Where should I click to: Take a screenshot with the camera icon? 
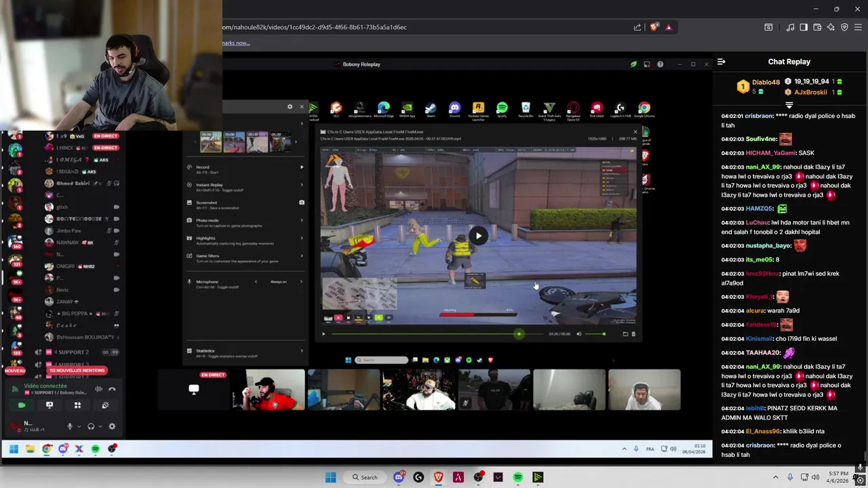302,202
